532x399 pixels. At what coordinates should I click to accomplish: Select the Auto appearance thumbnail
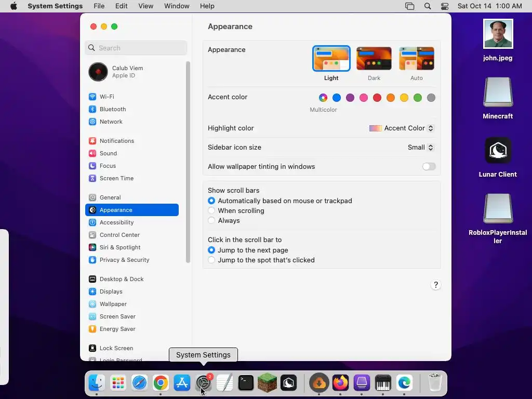pyautogui.click(x=417, y=59)
